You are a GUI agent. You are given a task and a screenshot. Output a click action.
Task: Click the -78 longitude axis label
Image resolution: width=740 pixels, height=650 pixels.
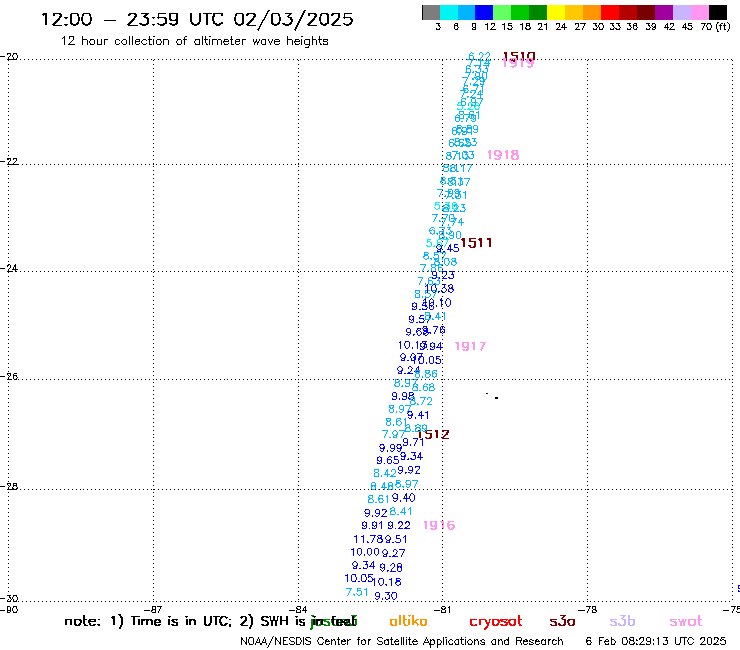(x=588, y=610)
